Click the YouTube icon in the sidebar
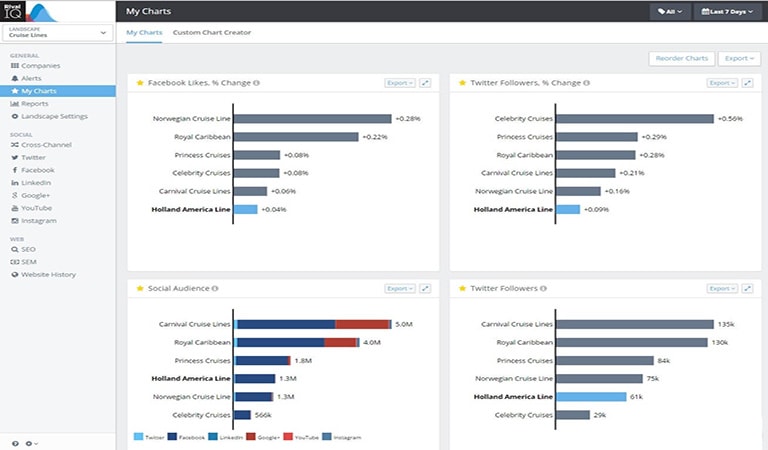The height and width of the screenshot is (450, 768). tap(15, 208)
